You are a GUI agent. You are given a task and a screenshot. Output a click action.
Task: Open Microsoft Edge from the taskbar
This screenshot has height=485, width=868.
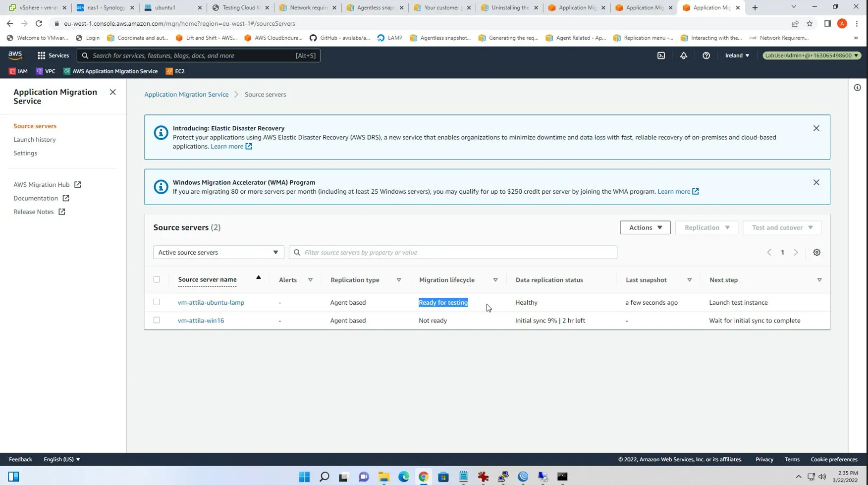pos(404,477)
